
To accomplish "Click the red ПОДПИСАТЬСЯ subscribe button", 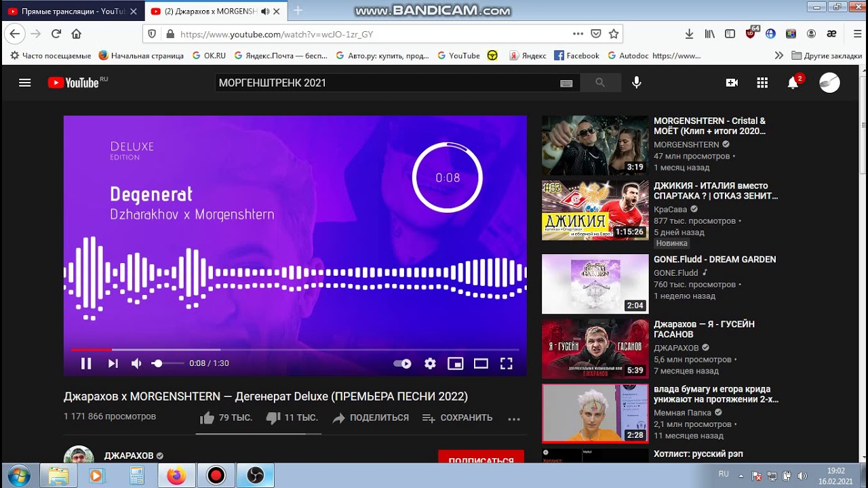I will click(481, 457).
